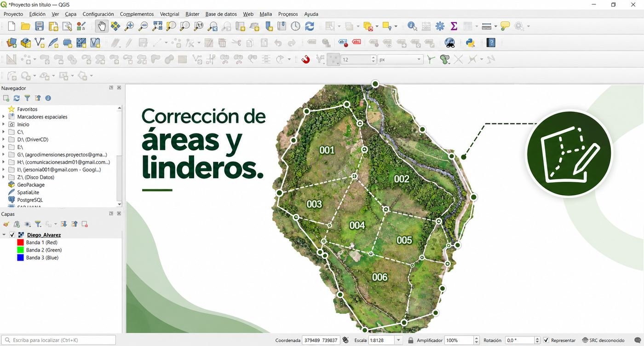Screen dimensions: 644x346
Task: Select the Zoom Out magnifier tool
Action: (143, 26)
